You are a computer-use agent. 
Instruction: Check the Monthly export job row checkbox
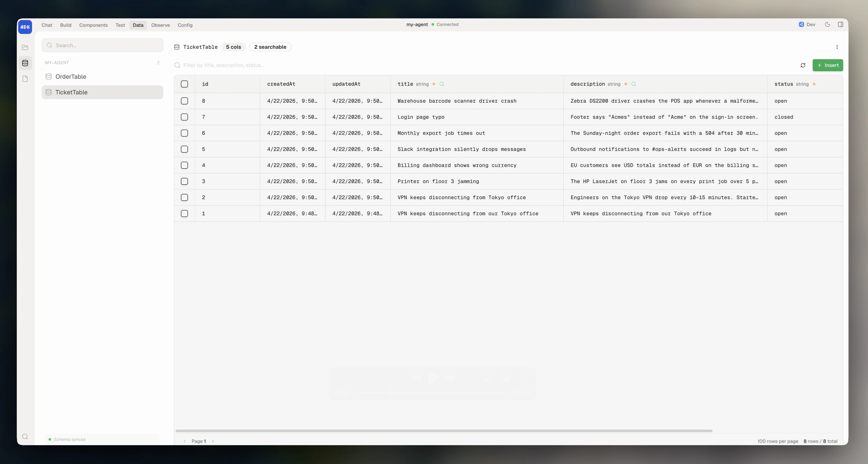[x=184, y=133]
